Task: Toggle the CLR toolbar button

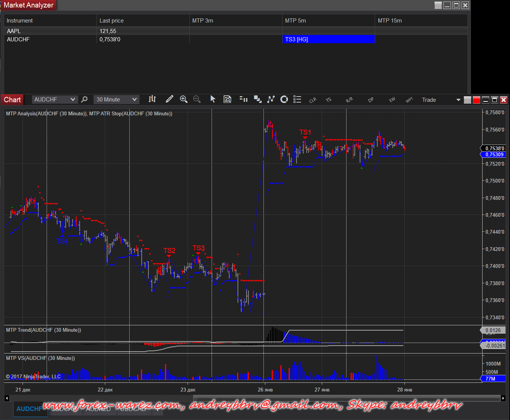Action: 313,100
